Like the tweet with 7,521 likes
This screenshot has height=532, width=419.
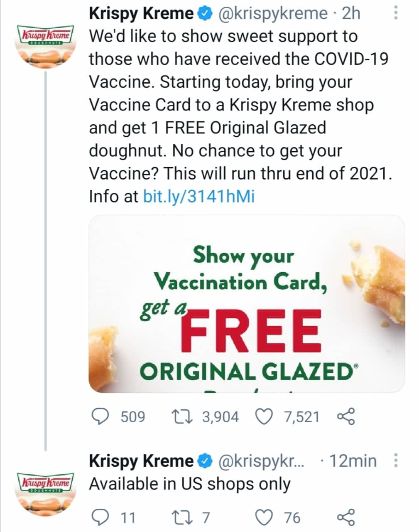265,416
